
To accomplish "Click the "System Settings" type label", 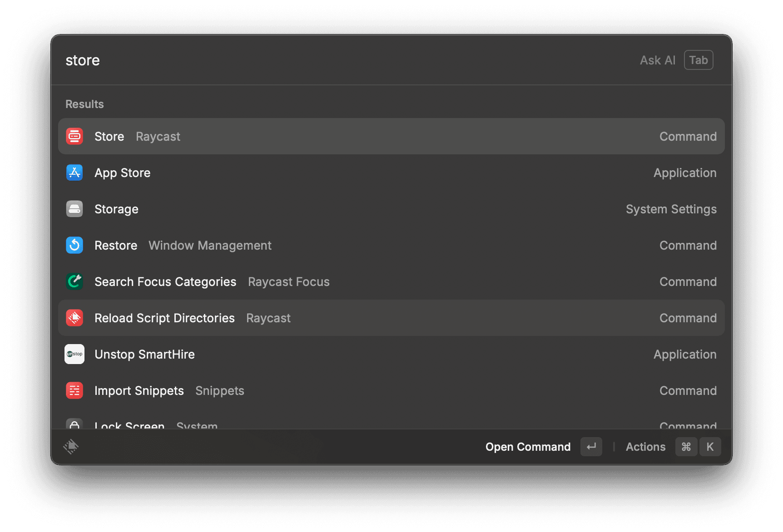I will pos(671,209).
